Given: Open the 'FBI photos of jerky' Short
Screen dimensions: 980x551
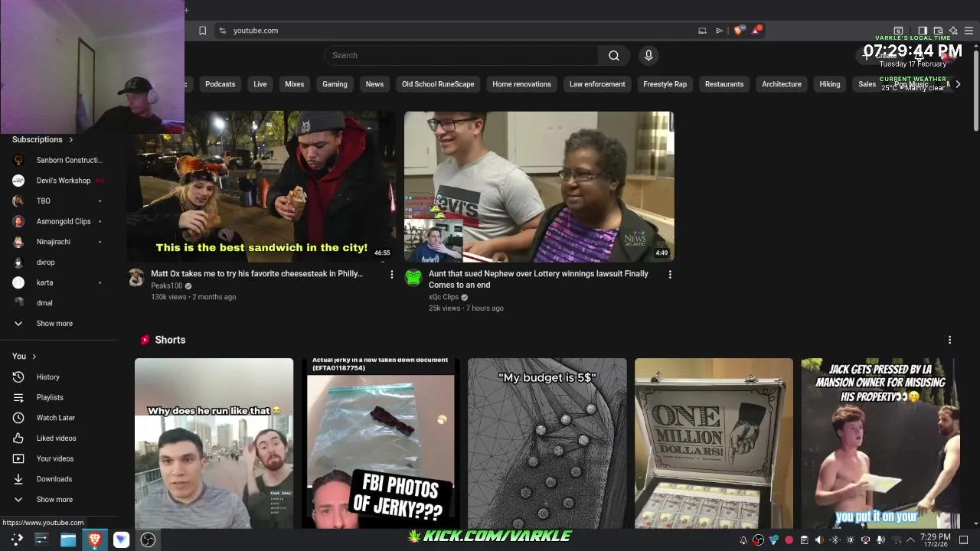Looking at the screenshot, I should click(381, 443).
